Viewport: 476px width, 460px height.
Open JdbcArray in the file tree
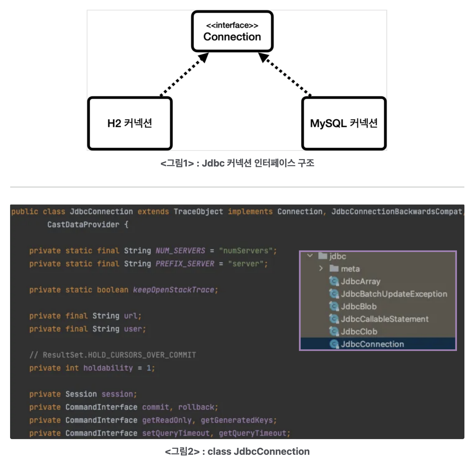[361, 282]
